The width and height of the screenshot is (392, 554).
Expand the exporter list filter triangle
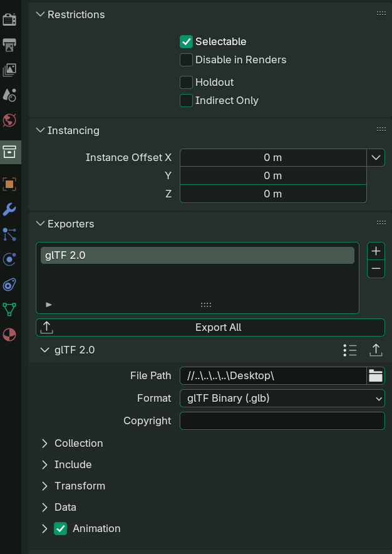49,305
